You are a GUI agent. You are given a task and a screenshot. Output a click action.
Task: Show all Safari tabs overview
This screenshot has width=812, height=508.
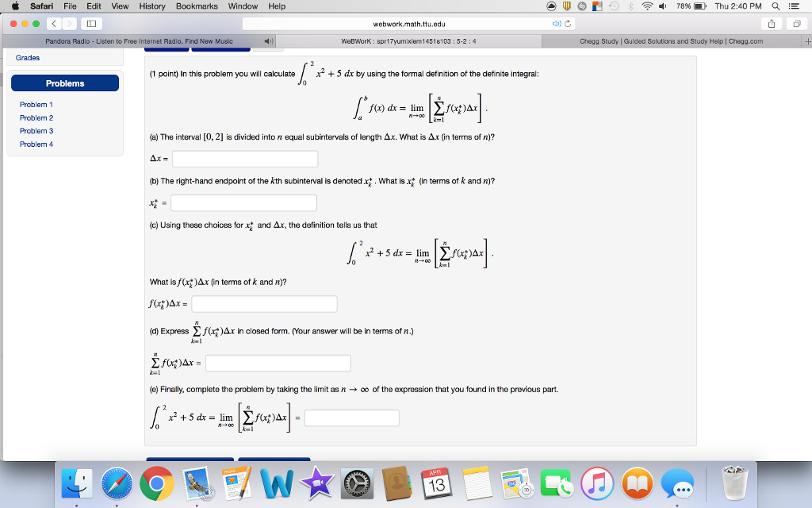pyautogui.click(x=796, y=23)
